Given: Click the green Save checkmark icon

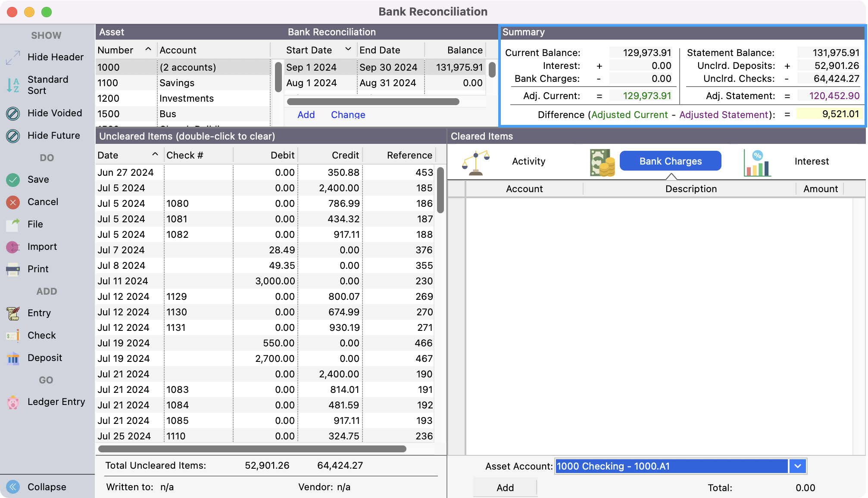Looking at the screenshot, I should (13, 180).
